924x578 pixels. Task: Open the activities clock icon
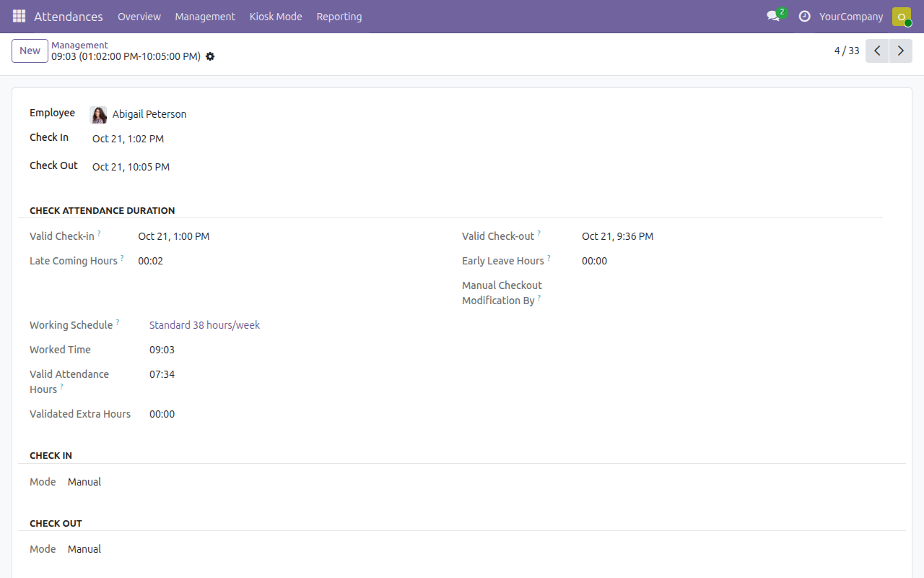tap(804, 16)
